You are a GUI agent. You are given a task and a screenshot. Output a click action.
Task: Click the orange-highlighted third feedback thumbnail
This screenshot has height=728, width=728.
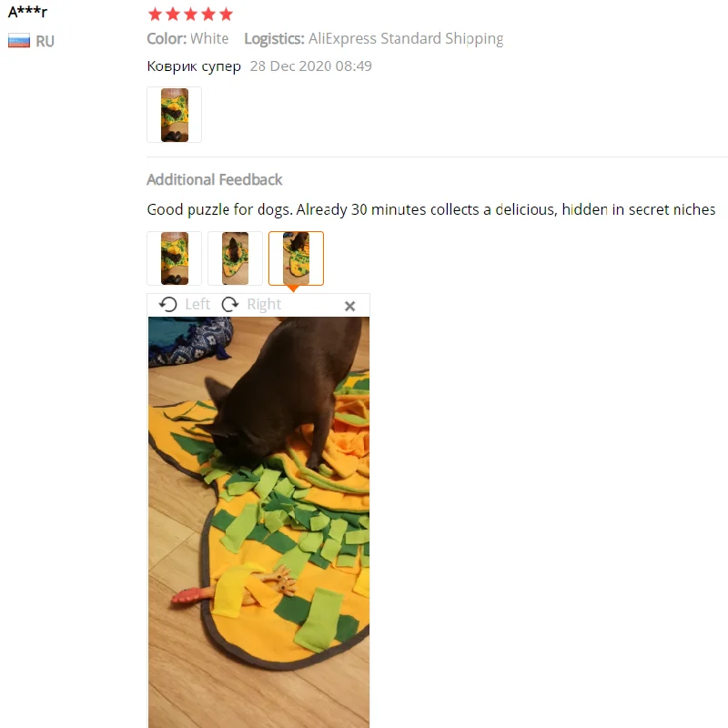tap(297, 258)
